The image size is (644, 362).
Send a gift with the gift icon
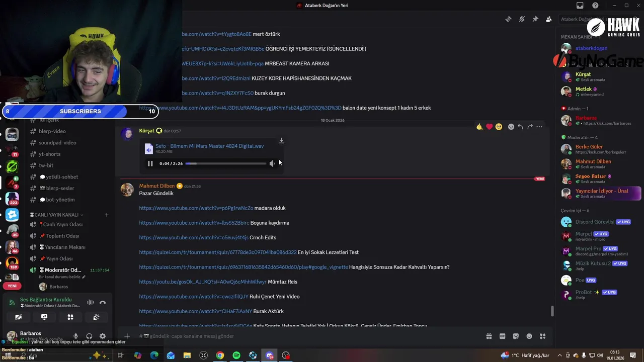pos(489,336)
